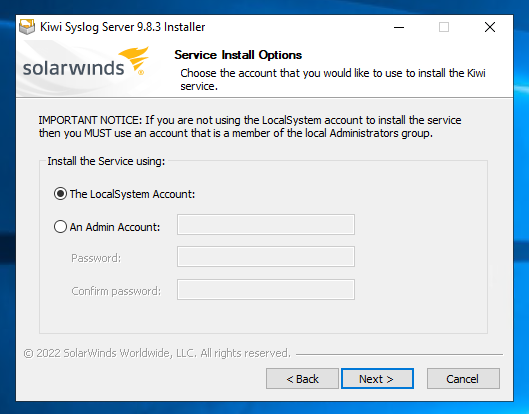Close the installer with the X icon
The width and height of the screenshot is (529, 414).
pyautogui.click(x=490, y=27)
